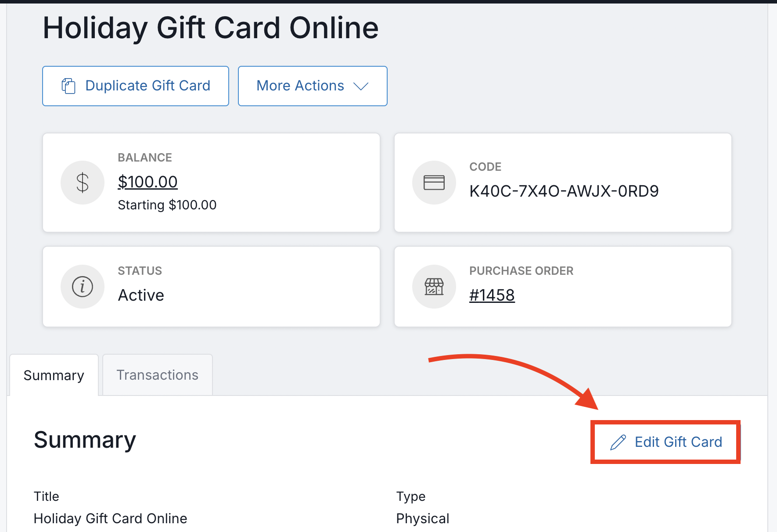The height and width of the screenshot is (532, 777).
Task: Click the dollar sign balance icon
Action: coord(83,182)
